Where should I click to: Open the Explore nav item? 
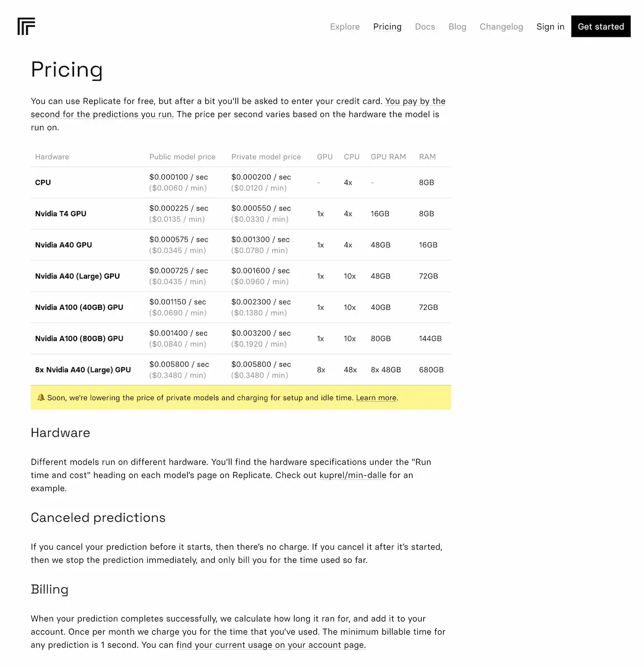(344, 27)
